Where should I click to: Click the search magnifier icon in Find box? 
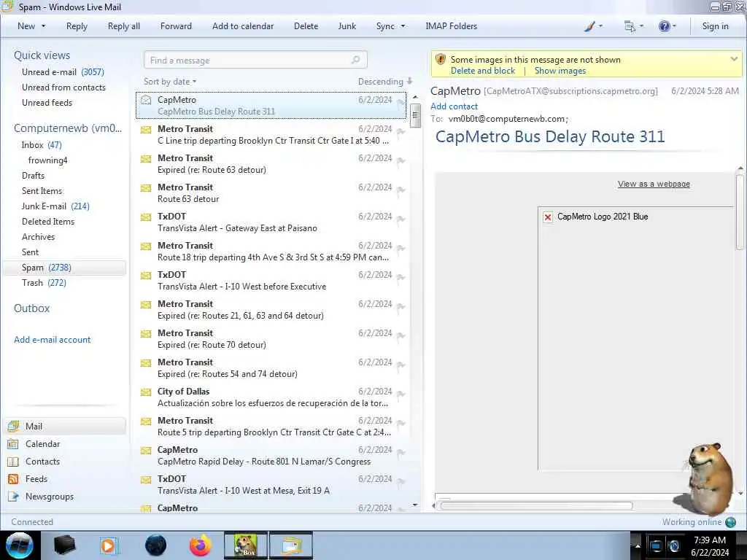click(355, 60)
